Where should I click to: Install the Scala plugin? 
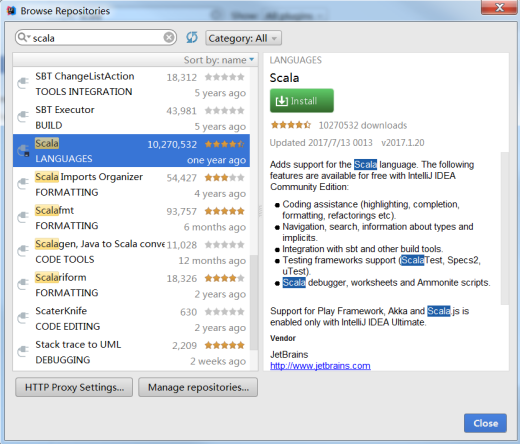point(302,100)
